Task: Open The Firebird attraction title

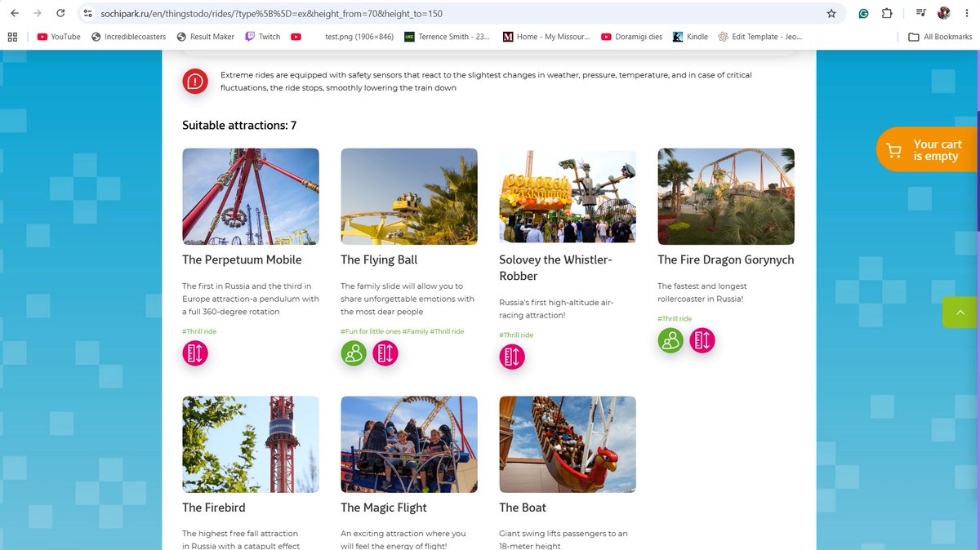Action: click(214, 508)
